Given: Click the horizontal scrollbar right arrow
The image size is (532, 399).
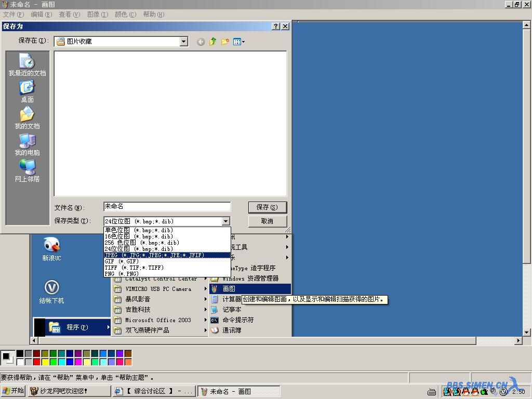Looking at the screenshot, I should 518,340.
